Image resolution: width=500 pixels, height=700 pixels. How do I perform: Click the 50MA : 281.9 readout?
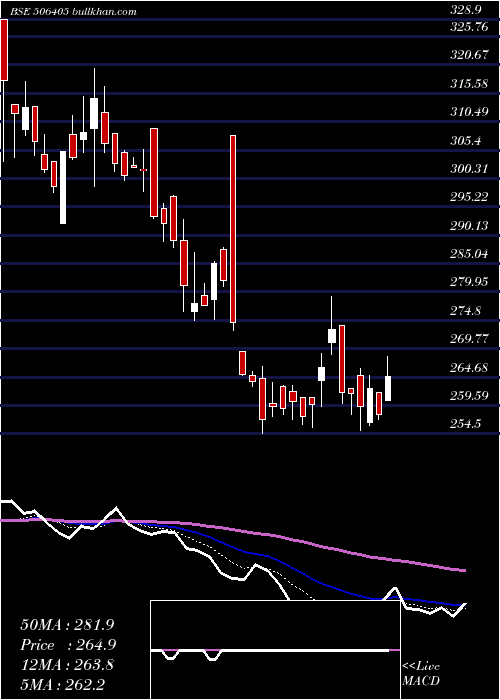pos(67,625)
